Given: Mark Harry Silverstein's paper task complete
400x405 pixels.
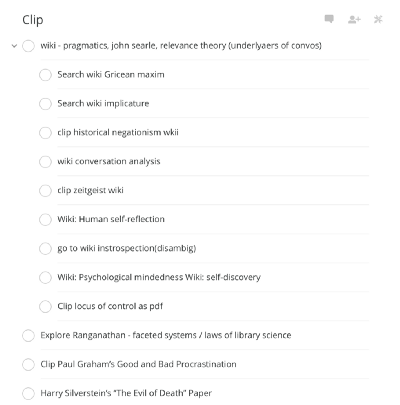Looking at the screenshot, I should click(28, 393).
